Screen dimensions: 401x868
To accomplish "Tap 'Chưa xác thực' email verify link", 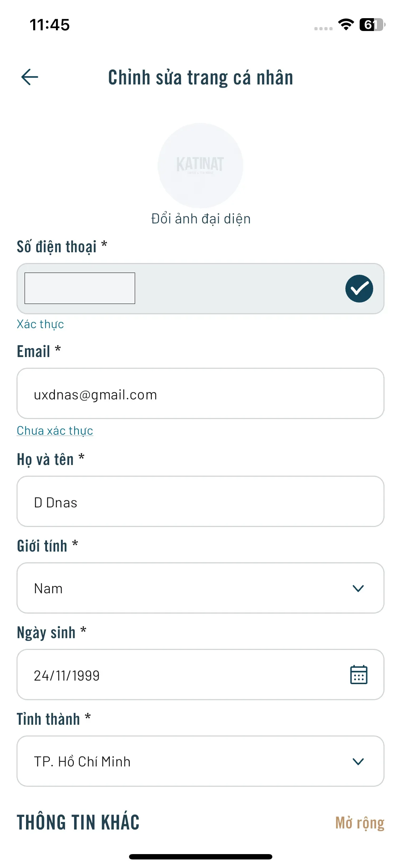I will click(x=55, y=431).
